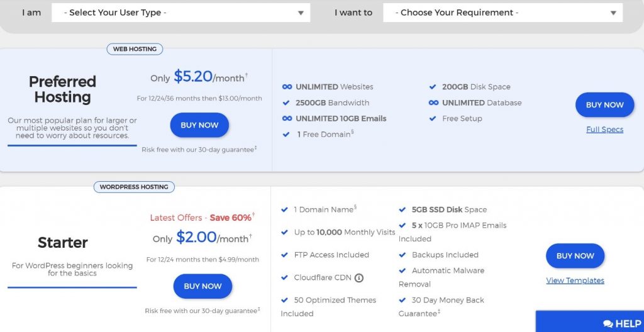Click BUY NOW under the $2.00/month price
Viewport: 644px width, 332px height.
[203, 286]
